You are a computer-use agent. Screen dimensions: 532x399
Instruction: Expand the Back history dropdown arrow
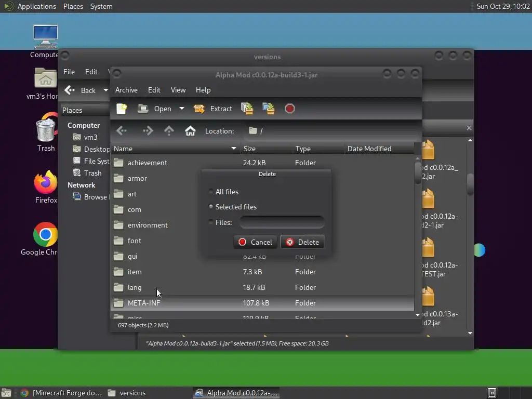click(x=106, y=90)
